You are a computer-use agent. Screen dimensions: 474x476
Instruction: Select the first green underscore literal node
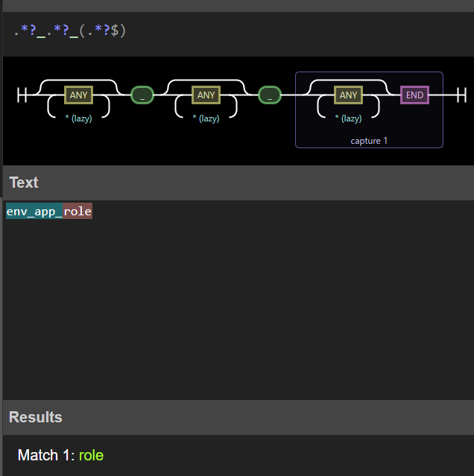point(142,95)
